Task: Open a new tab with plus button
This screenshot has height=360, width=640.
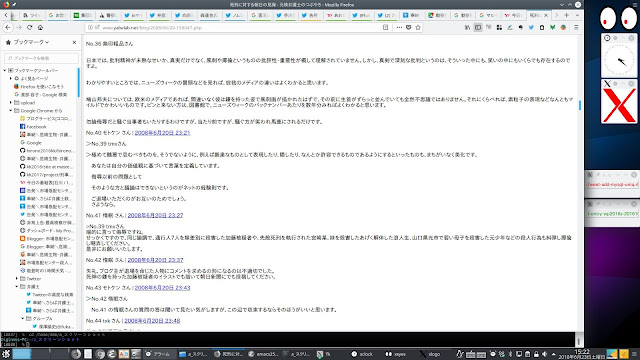Action: pyautogui.click(x=567, y=15)
